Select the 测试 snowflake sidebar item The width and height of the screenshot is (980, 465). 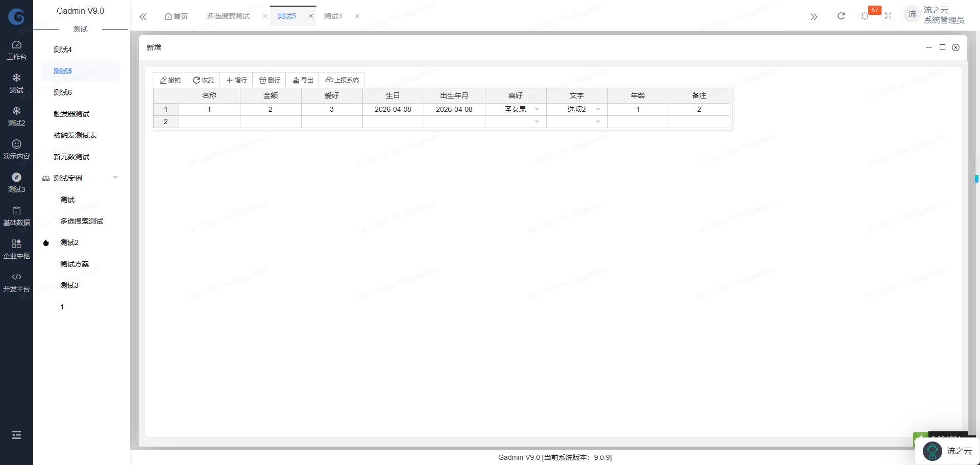coord(16,83)
